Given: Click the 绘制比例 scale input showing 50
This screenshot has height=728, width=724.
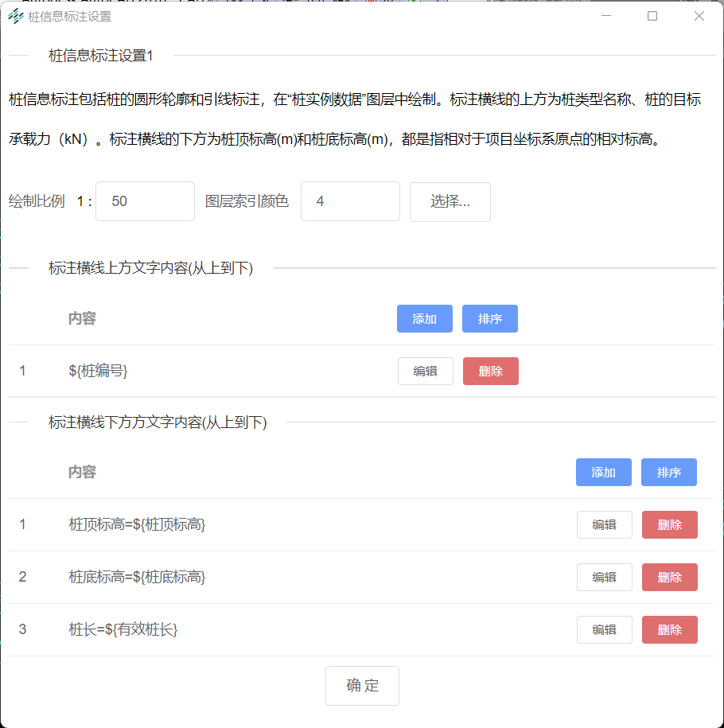Looking at the screenshot, I should point(144,202).
